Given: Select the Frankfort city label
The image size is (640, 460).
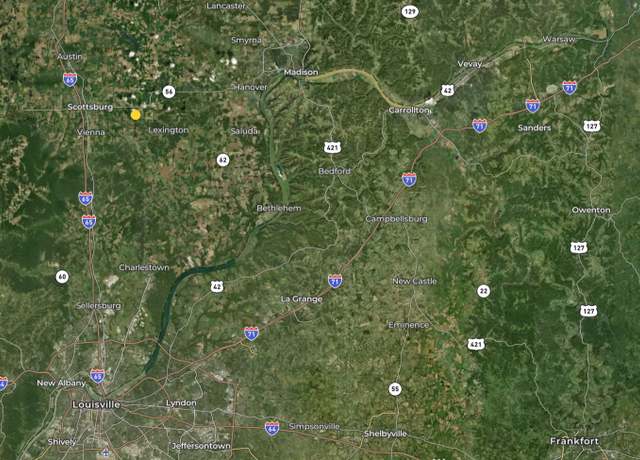Looking at the screenshot, I should click(x=574, y=441).
